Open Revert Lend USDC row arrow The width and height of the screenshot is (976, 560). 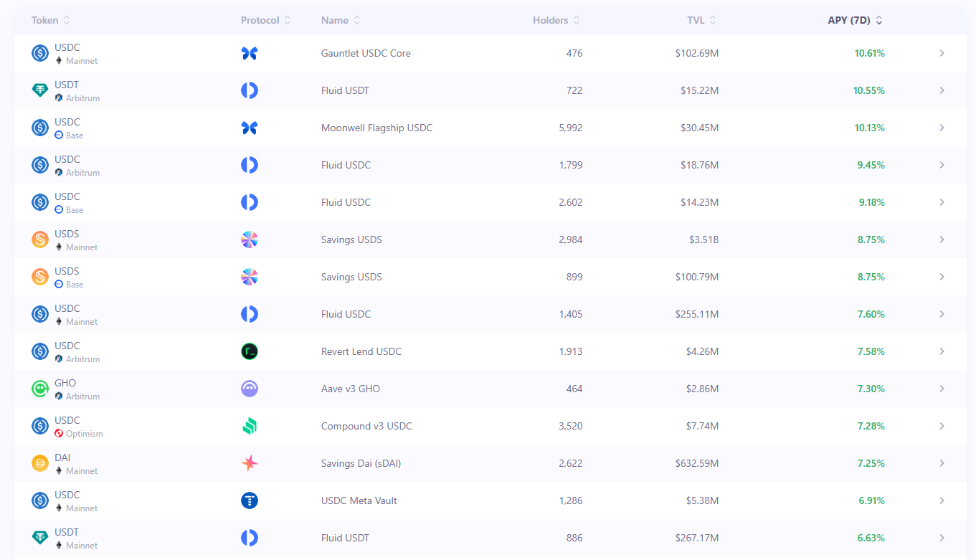(942, 351)
